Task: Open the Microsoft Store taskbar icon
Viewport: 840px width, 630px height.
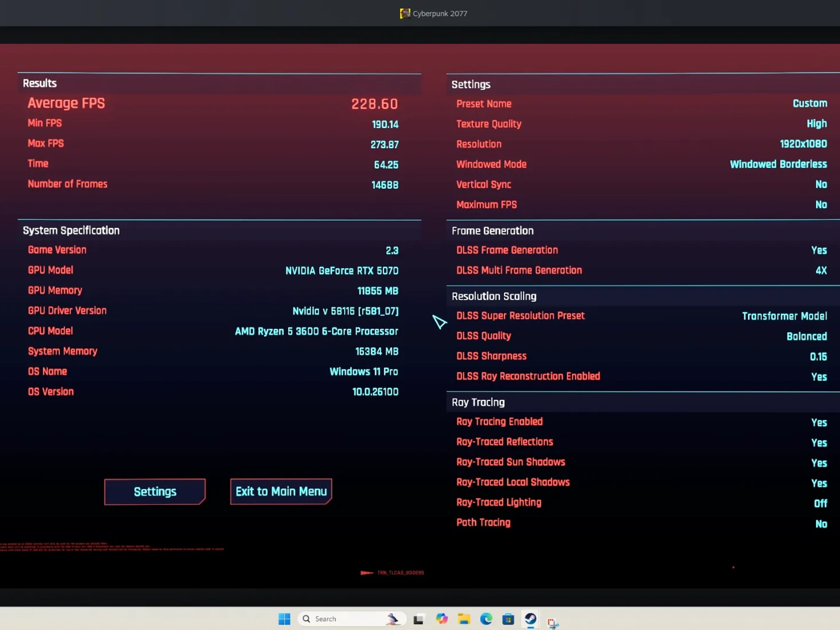Action: tap(508, 619)
